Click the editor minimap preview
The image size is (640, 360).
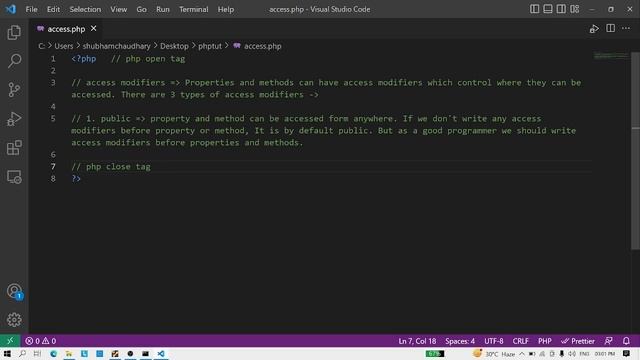(x=611, y=56)
